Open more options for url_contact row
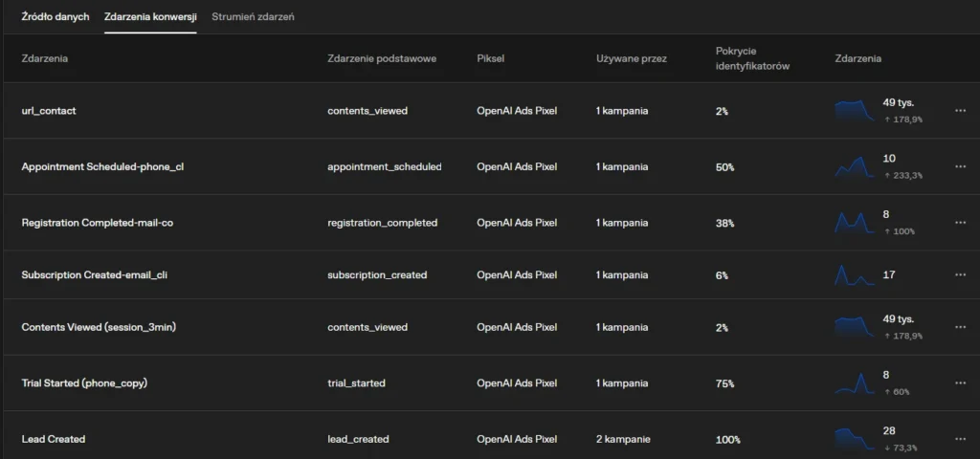 pyautogui.click(x=960, y=111)
